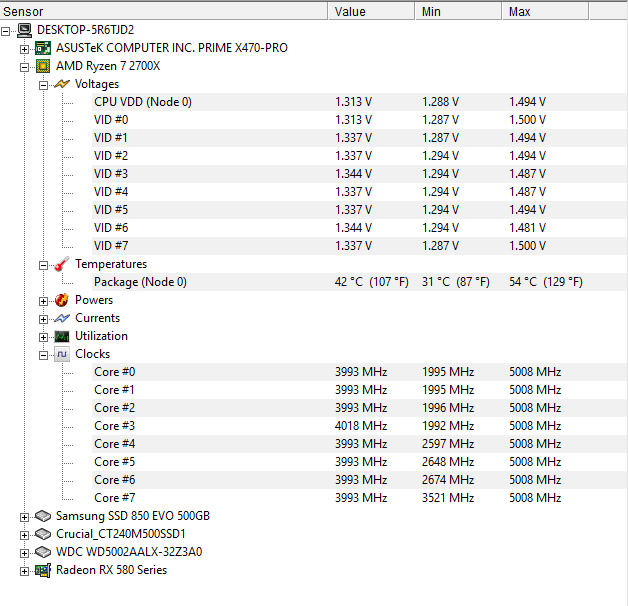Select the Core #5 clock row
The width and height of the screenshot is (628, 606).
click(360, 462)
